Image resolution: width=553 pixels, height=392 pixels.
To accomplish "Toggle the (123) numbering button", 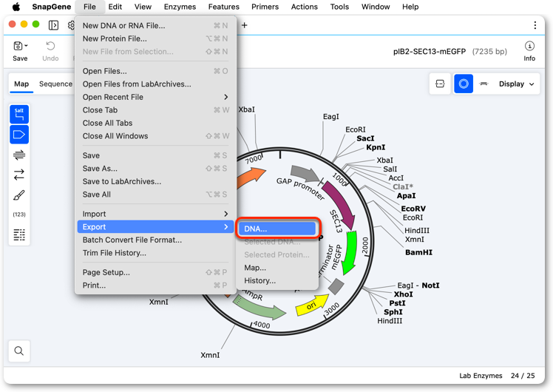I will 19,214.
